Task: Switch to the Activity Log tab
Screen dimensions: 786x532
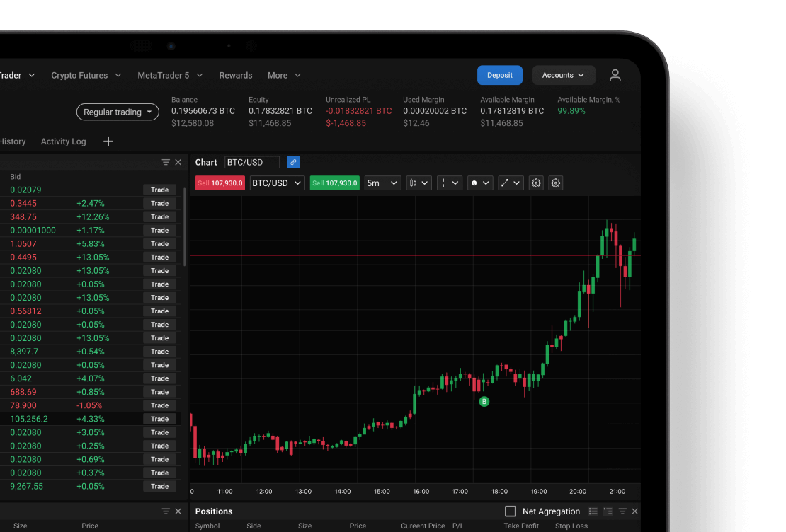Action: (63, 141)
